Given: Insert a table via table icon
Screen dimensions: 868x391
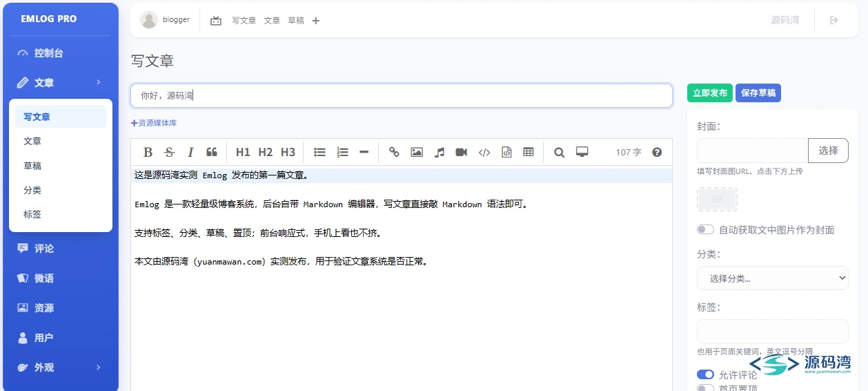Looking at the screenshot, I should click(x=529, y=152).
